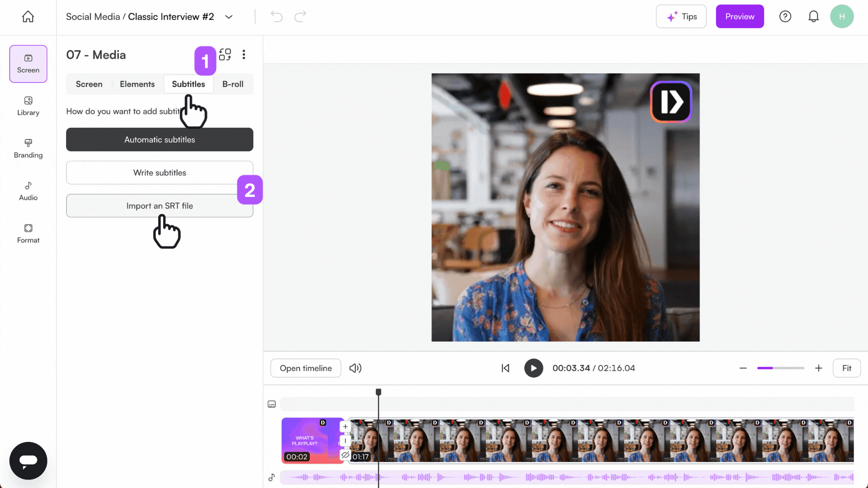The width and height of the screenshot is (868, 488).
Task: Click the undo arrow in the top bar
Action: 276,16
